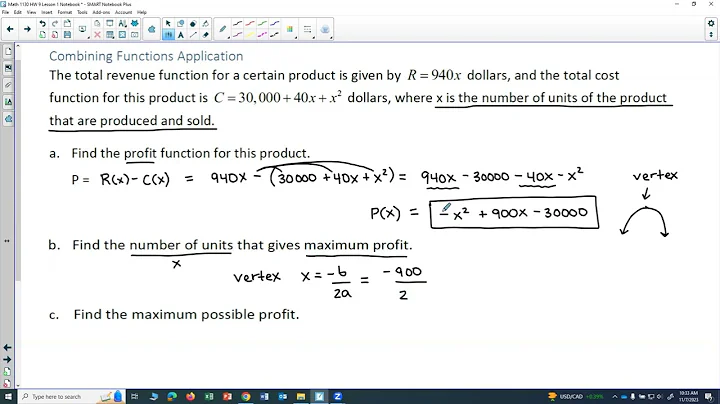This screenshot has width=720, height=404.
Task: Open line style options
Action: coord(307,29)
